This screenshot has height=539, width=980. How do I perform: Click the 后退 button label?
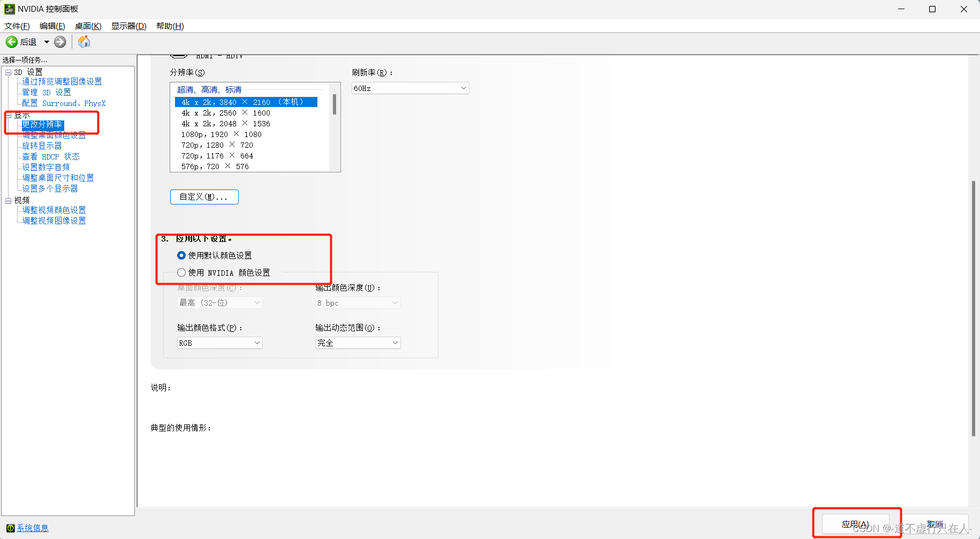(28, 42)
